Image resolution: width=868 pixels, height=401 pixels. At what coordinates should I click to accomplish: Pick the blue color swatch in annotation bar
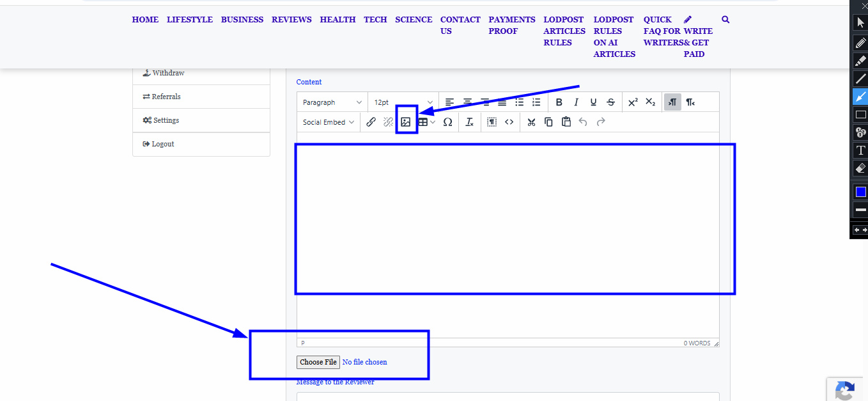point(860,192)
